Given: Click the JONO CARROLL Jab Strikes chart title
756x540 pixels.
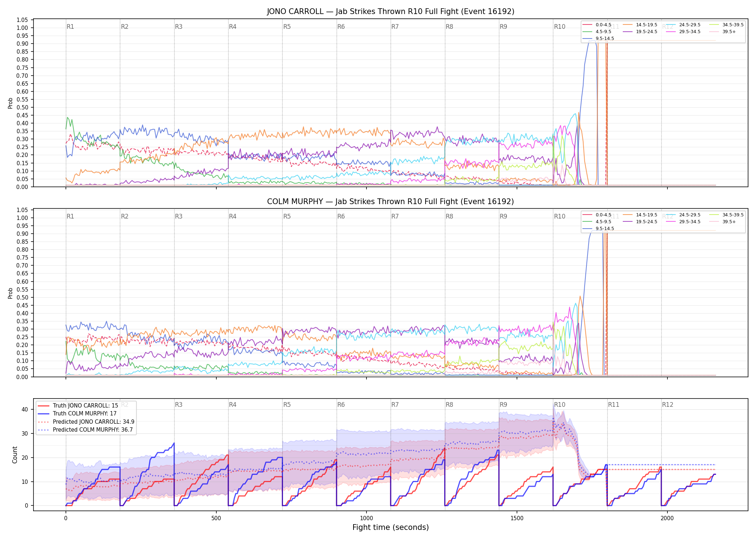Looking at the screenshot, I should (391, 12).
